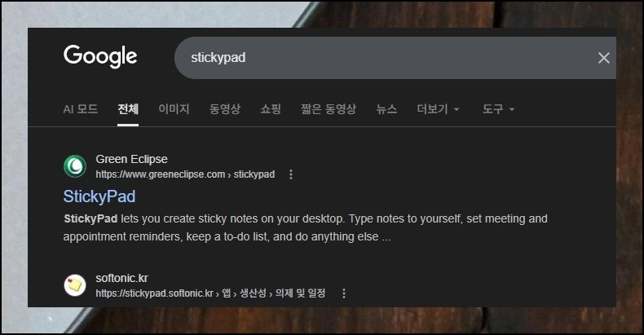Viewport: 644px width, 335px height.
Task: Clear the search box with the X
Action: point(603,58)
